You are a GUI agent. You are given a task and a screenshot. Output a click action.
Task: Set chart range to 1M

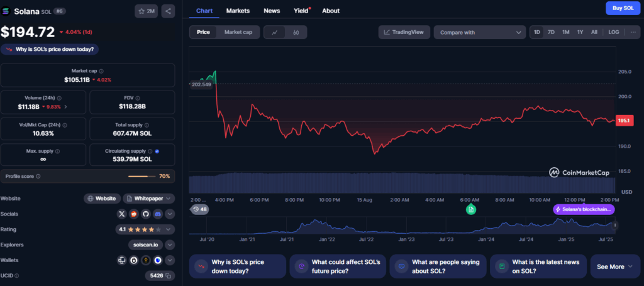pos(565,32)
